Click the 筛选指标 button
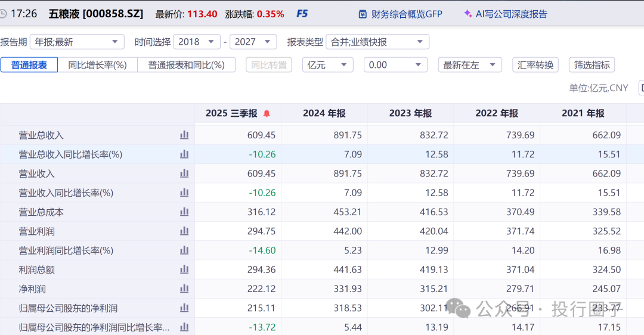Screen dimensions: 644x335 pyautogui.click(x=592, y=65)
